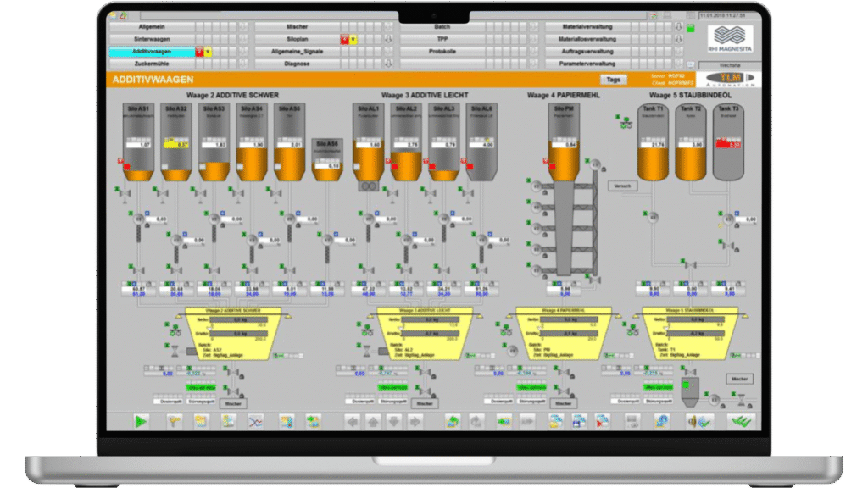Click the yellow fill value on Silo AS2

(x=176, y=144)
